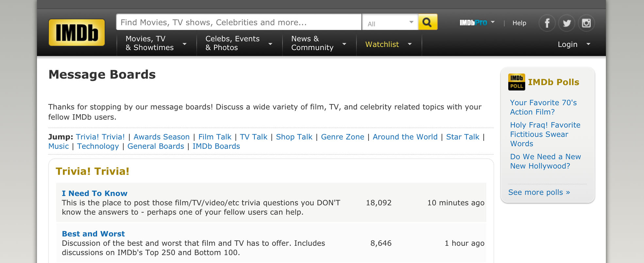Expand the IMDbPro dropdown arrow
This screenshot has width=644, height=263.
[x=493, y=22]
